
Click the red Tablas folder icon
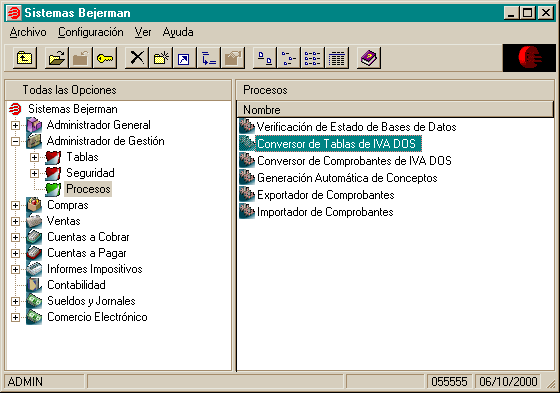point(53,157)
